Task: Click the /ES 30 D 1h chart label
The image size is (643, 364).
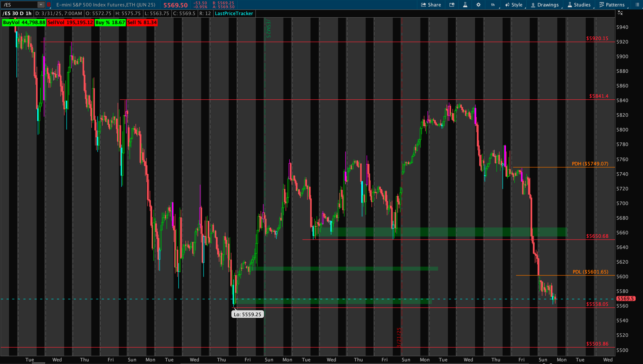Action: pos(17,14)
